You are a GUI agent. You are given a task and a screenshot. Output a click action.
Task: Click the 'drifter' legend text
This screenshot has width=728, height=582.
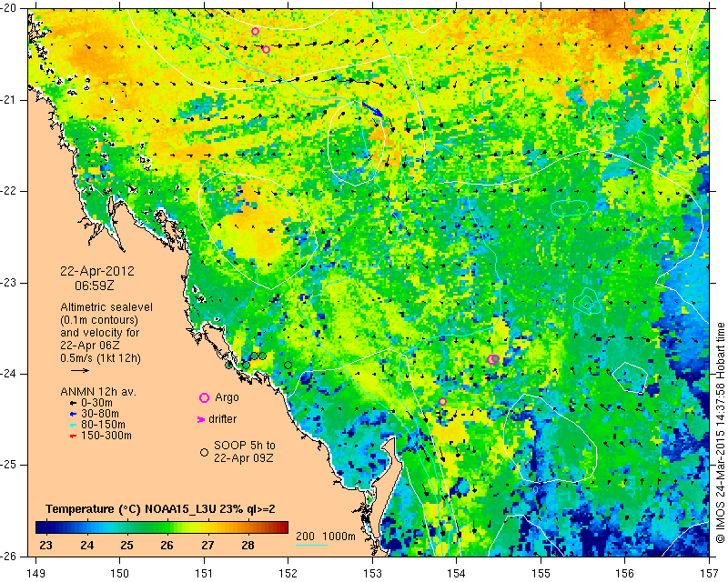222,419
